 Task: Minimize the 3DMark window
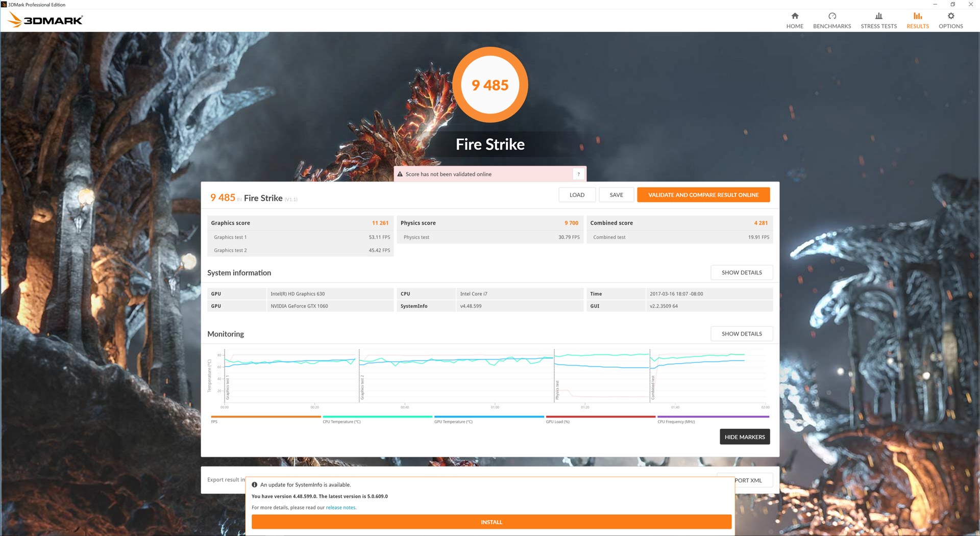[935, 5]
